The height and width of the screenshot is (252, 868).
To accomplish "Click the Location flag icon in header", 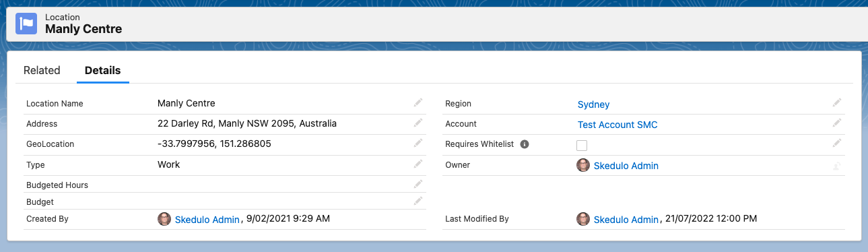I will click(x=26, y=24).
